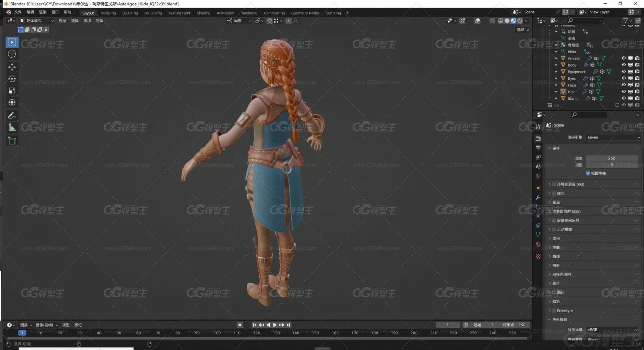
Task: Click the outliner filter funnel icon
Action: [625, 21]
